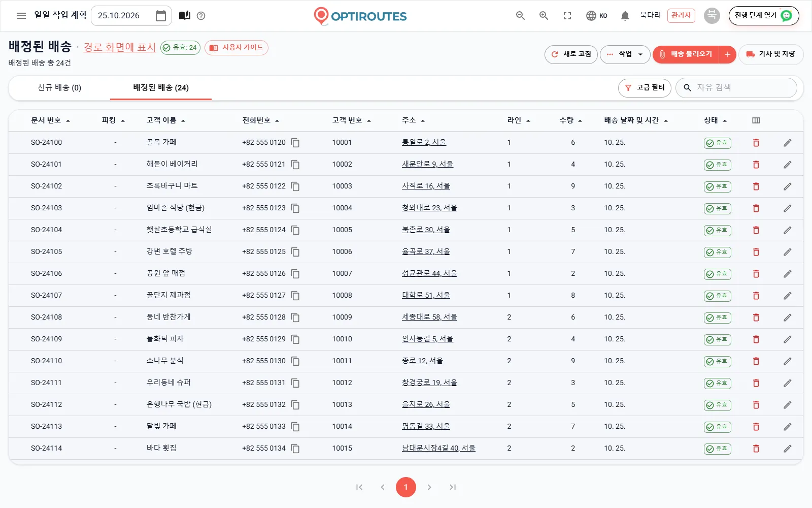Expand the 작업 dropdown
The height and width of the screenshot is (508, 812).
pyautogui.click(x=625, y=54)
